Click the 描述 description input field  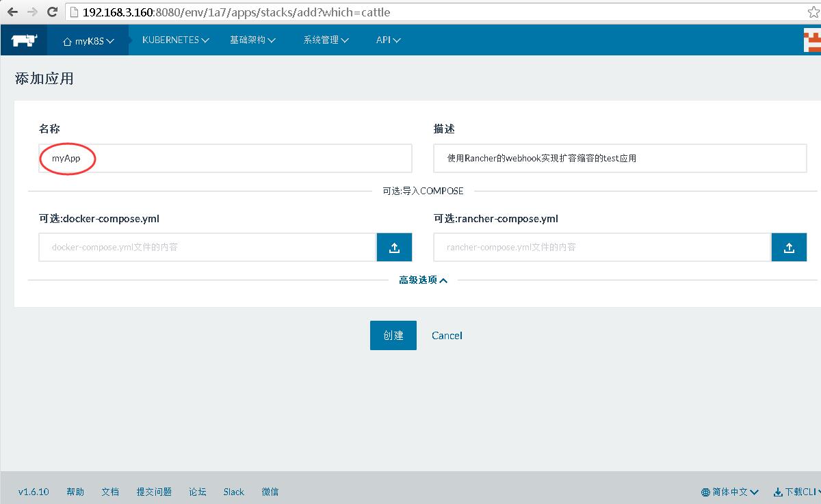pos(620,158)
